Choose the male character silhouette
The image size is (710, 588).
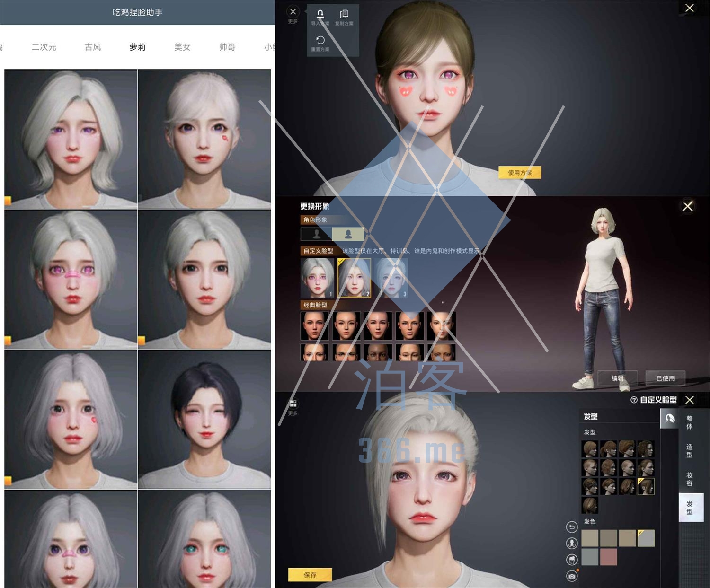pyautogui.click(x=316, y=234)
